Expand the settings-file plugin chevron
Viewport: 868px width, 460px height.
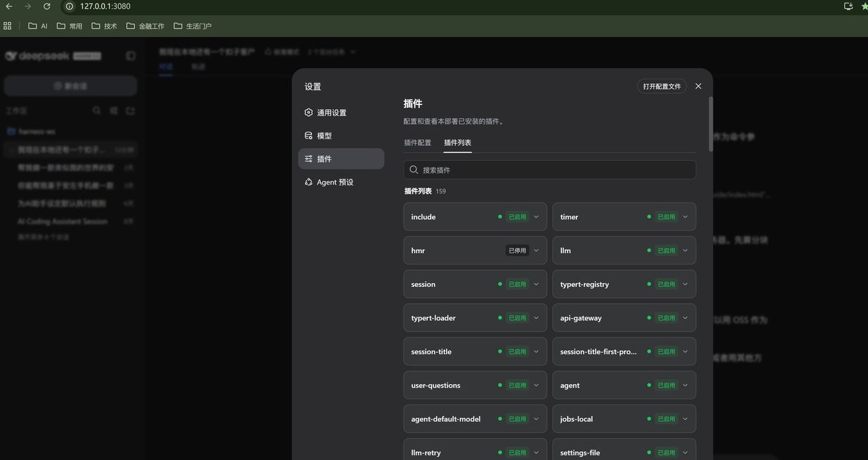(x=685, y=453)
